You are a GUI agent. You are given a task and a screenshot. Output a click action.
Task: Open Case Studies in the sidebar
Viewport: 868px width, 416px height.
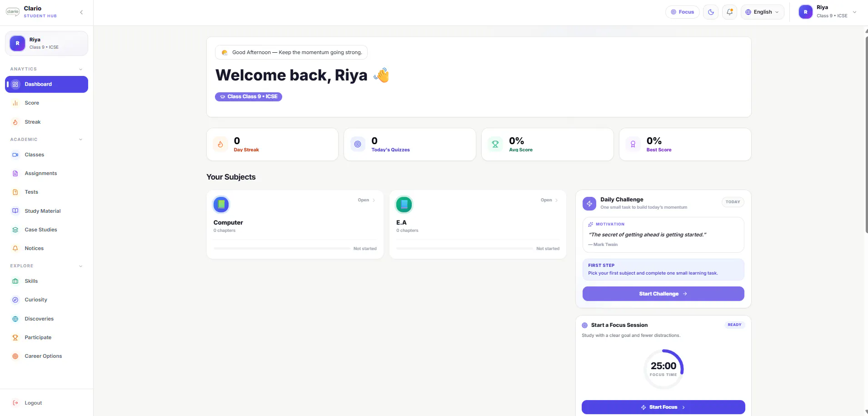click(46, 230)
